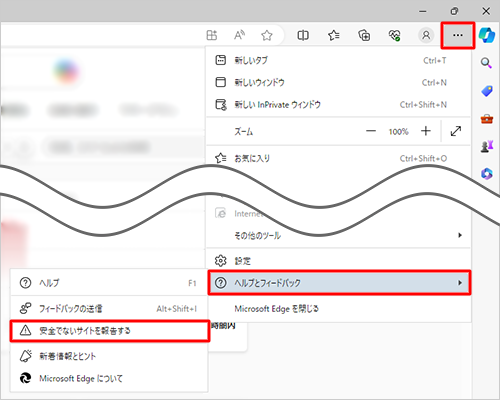Click the warning triangle icon in submenu
The height and width of the screenshot is (400, 500).
pyautogui.click(x=25, y=330)
